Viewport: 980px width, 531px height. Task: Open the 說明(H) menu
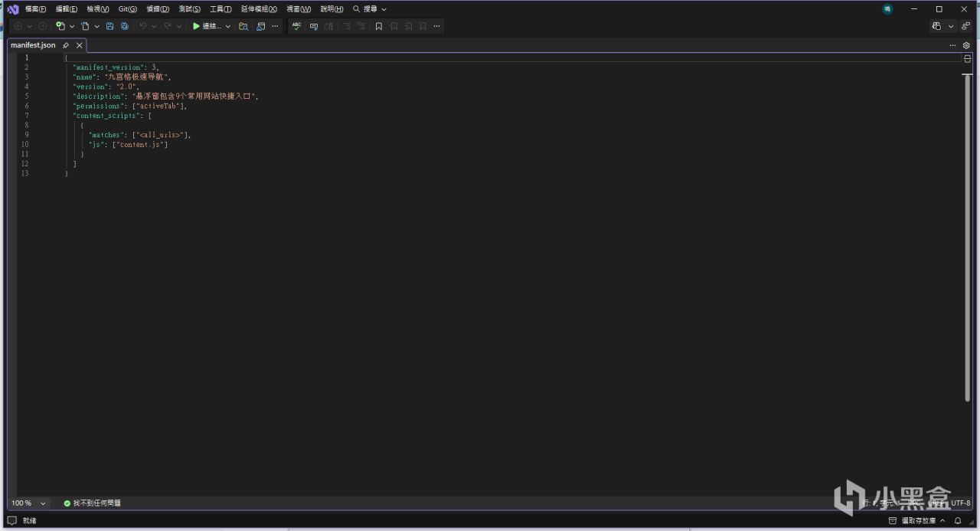[x=332, y=9]
